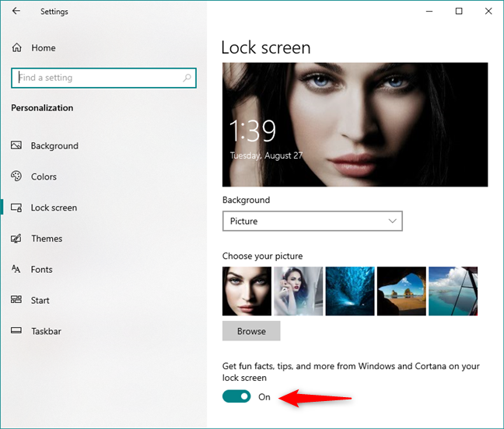This screenshot has width=504, height=429.
Task: Select the woman's face close-up picture thumbnail
Action: (247, 291)
